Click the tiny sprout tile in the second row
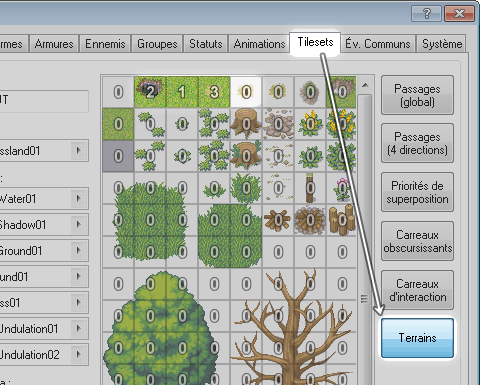The image size is (480, 385). (182, 124)
